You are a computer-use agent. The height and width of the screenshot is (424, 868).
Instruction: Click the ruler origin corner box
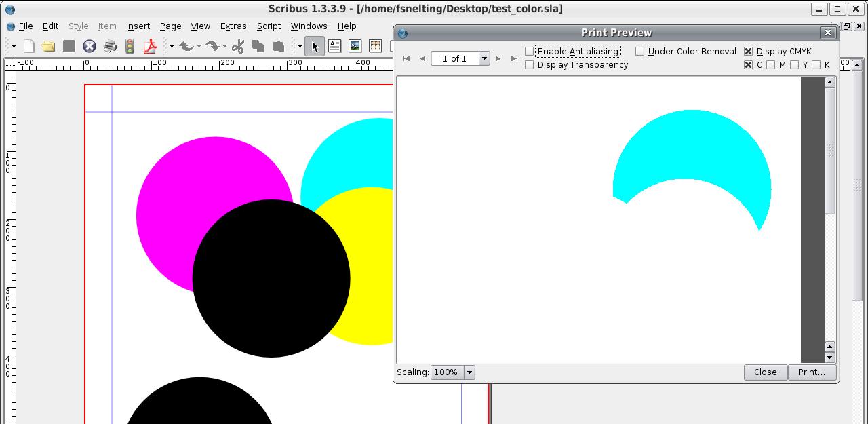(9, 64)
